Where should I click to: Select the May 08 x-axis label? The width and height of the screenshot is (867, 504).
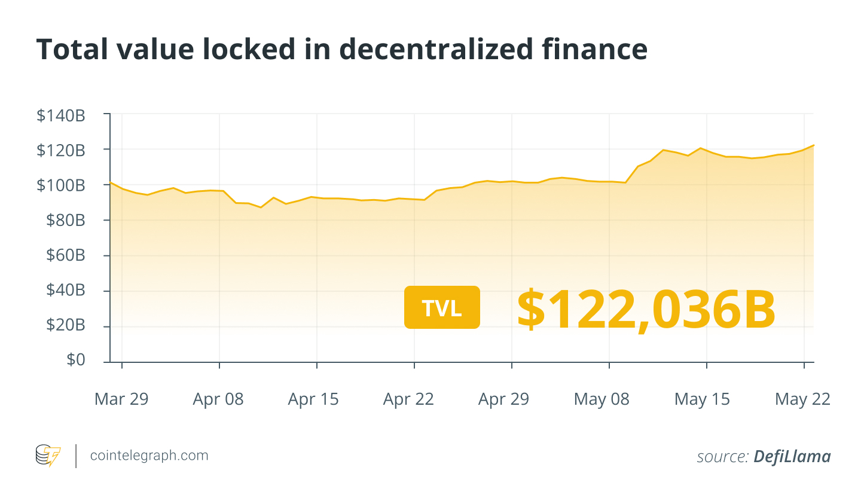[602, 399]
